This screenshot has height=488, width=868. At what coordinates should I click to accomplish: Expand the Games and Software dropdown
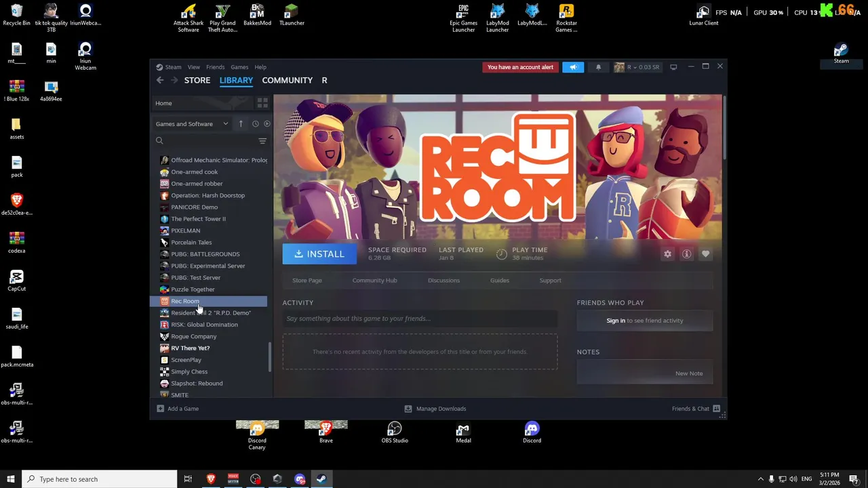193,124
